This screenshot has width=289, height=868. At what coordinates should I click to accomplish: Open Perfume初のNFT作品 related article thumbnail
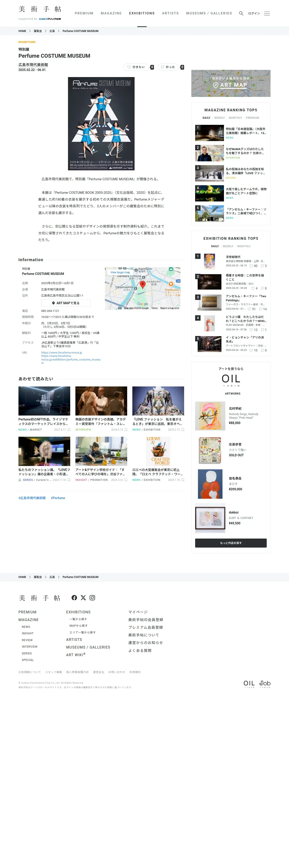(44, 401)
